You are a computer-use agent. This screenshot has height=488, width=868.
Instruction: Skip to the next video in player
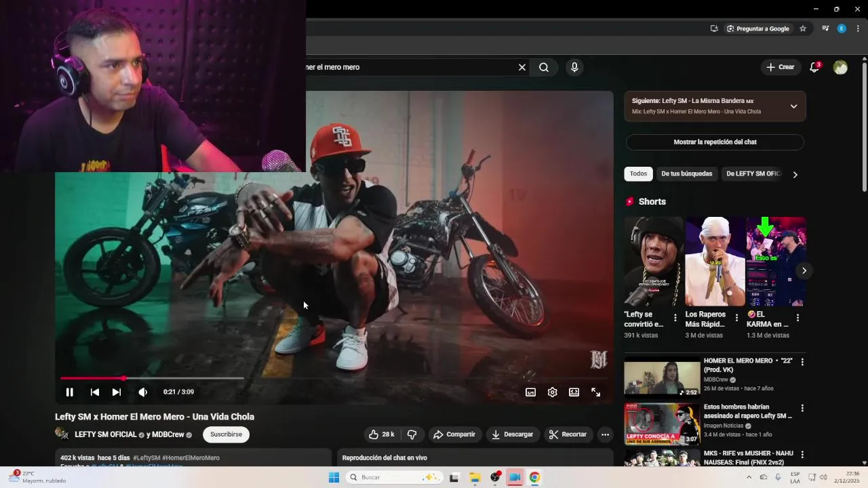117,392
